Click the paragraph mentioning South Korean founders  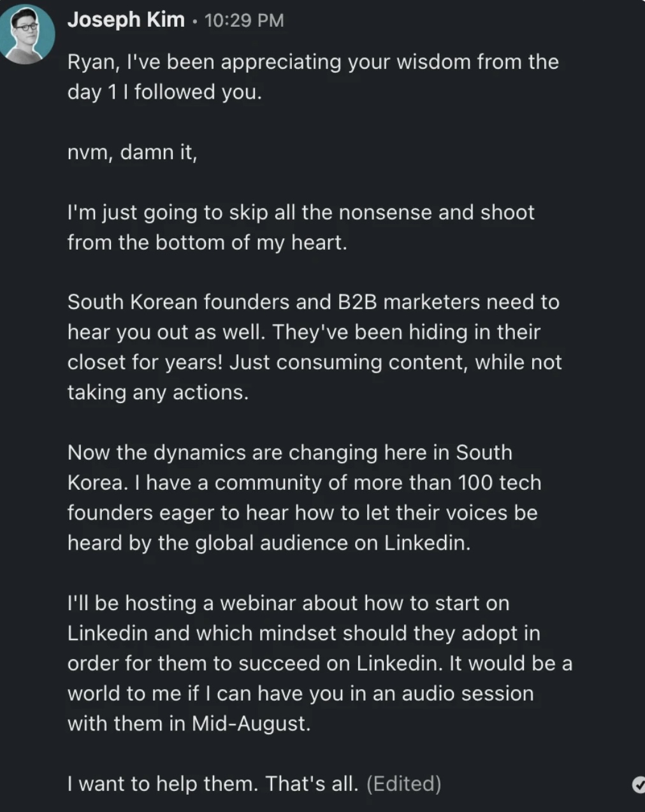[312, 347]
